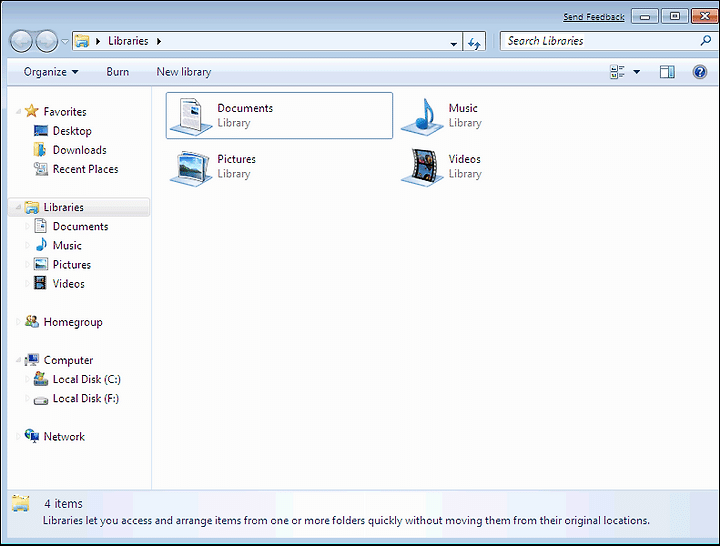The height and width of the screenshot is (546, 720).
Task: Open the address bar history dropdown
Action: [453, 44]
